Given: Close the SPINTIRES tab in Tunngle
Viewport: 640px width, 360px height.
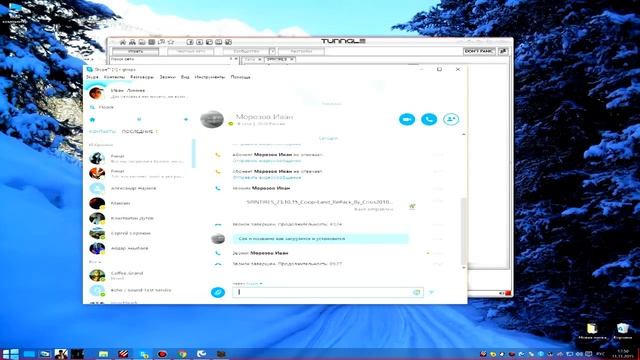Looking at the screenshot, I should point(292,60).
